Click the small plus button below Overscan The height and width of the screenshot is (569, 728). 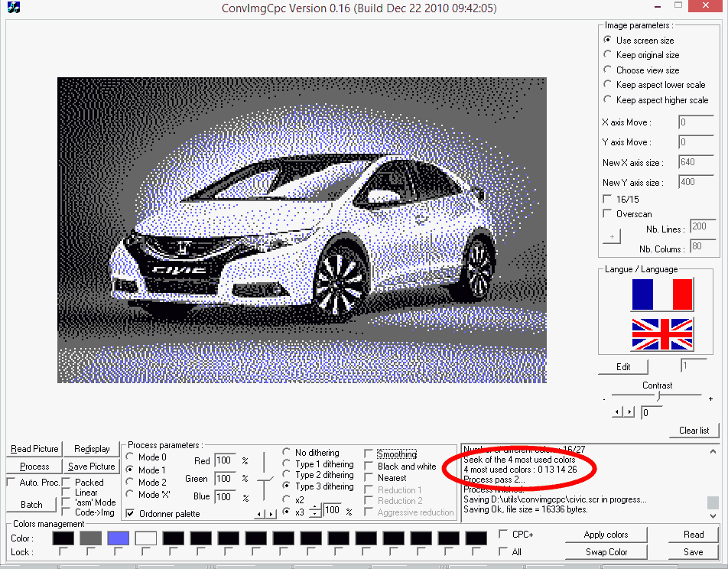[x=612, y=236]
